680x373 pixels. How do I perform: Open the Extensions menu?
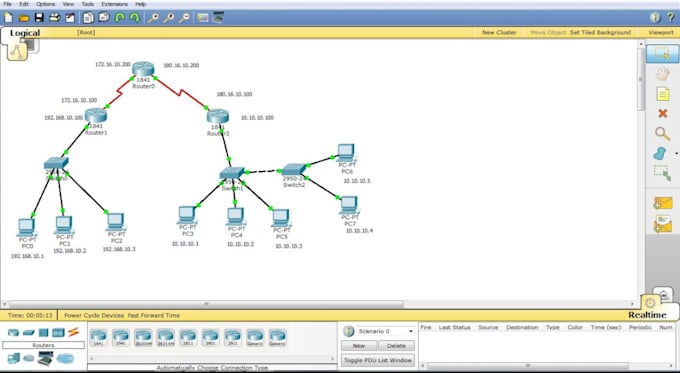(114, 4)
